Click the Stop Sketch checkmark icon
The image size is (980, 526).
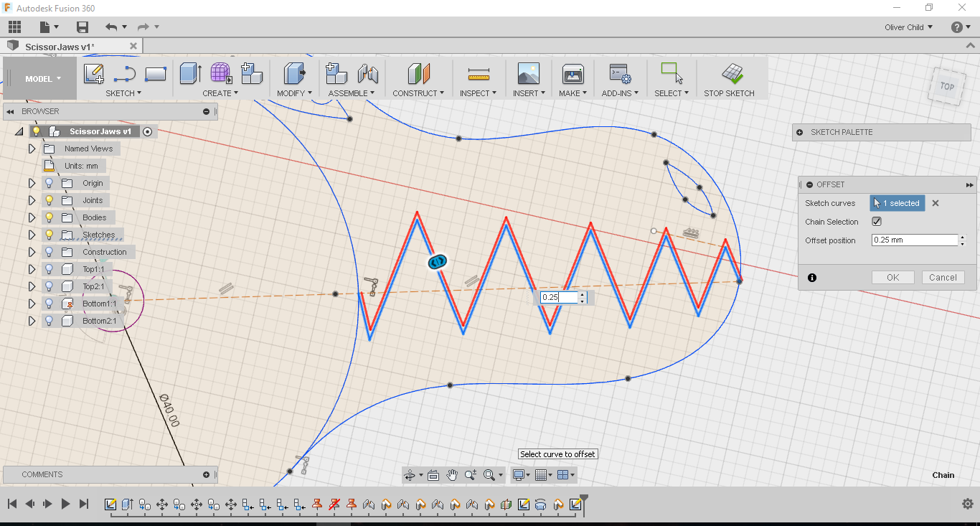732,73
